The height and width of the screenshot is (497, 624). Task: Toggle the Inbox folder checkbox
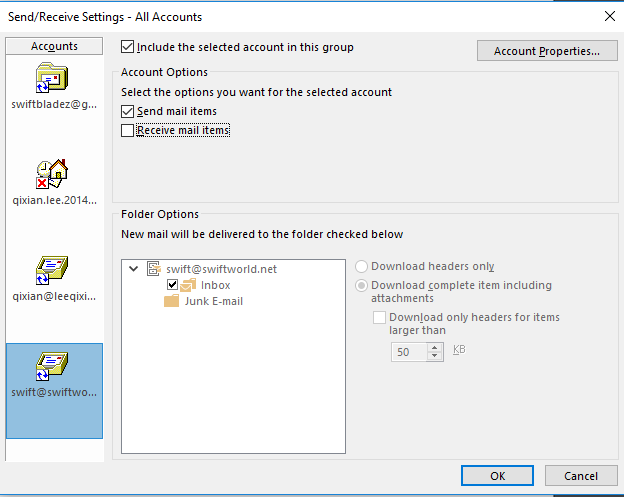point(172,285)
